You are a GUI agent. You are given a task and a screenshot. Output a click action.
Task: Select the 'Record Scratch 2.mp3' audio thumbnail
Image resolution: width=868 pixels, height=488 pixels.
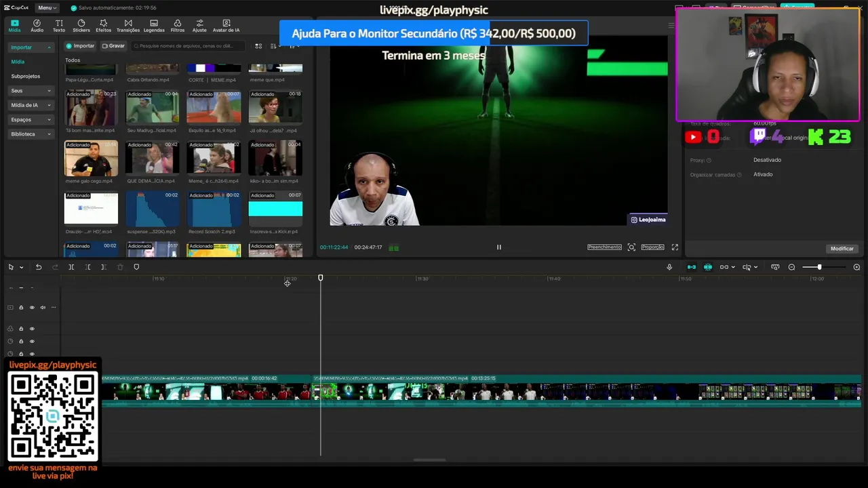click(214, 209)
